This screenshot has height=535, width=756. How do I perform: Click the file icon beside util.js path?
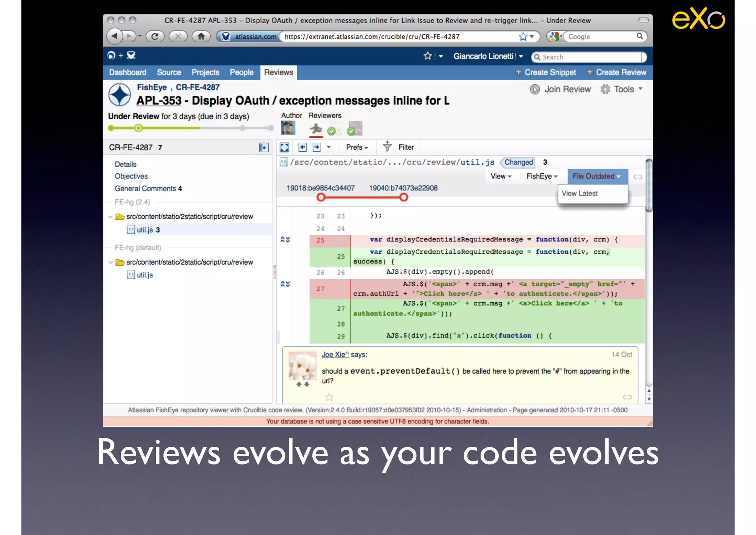pyautogui.click(x=283, y=162)
